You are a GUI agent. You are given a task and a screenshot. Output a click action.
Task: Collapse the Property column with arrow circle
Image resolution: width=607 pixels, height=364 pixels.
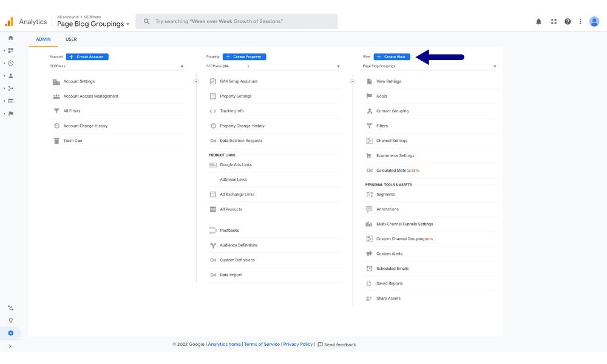tap(352, 82)
